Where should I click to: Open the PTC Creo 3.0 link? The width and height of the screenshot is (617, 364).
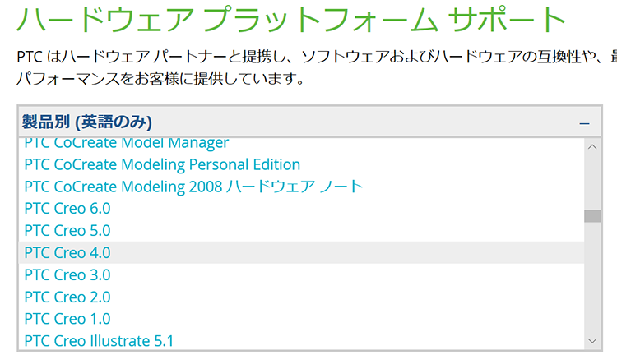pyautogui.click(x=67, y=274)
